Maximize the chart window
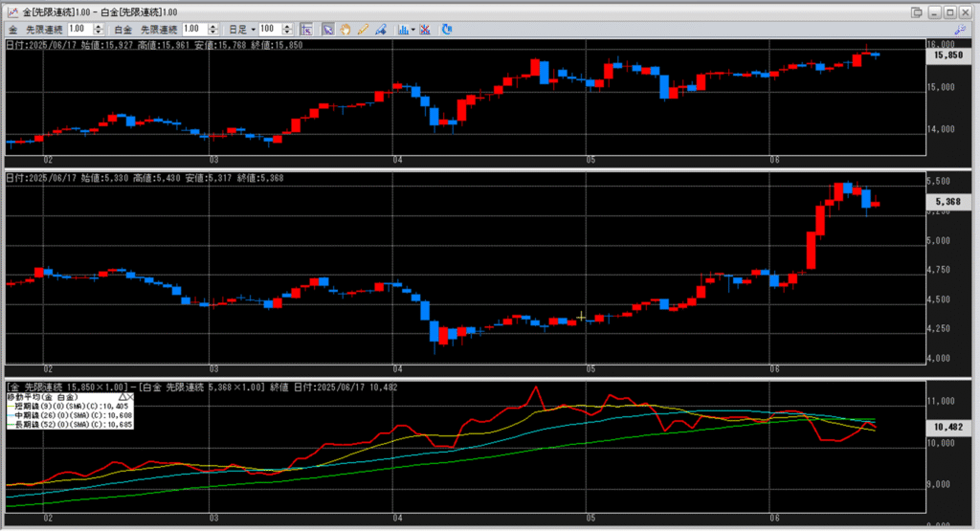The width and height of the screenshot is (980, 531). [x=949, y=11]
